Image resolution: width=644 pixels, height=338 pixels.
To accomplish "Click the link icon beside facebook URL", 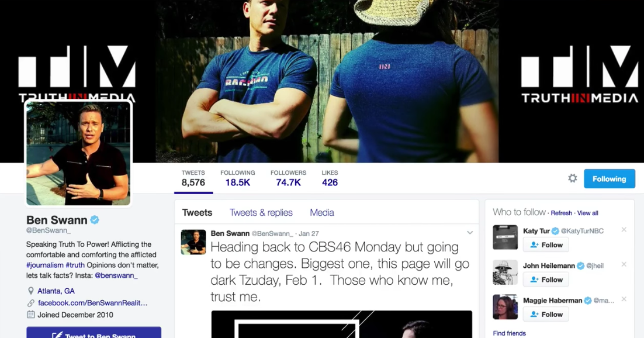I will pyautogui.click(x=31, y=303).
